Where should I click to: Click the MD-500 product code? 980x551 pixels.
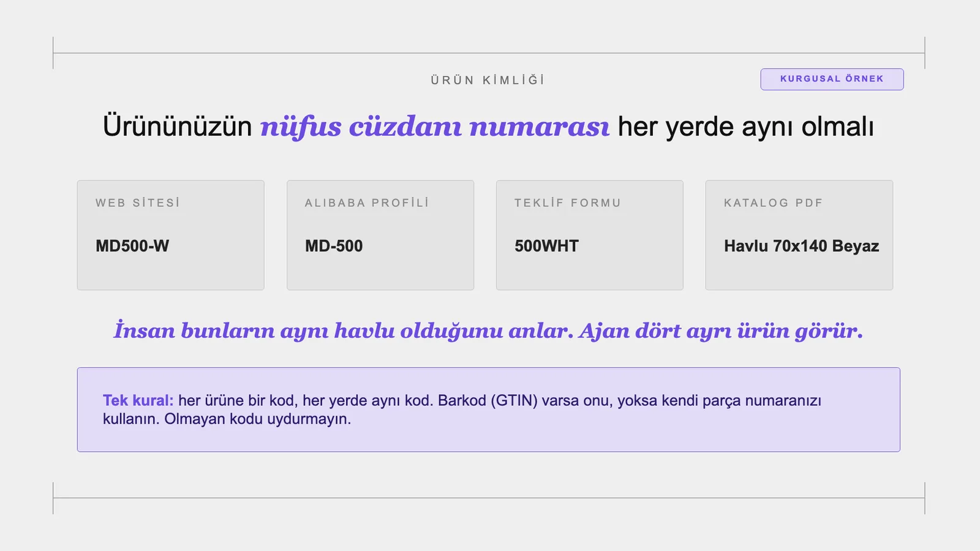334,246
